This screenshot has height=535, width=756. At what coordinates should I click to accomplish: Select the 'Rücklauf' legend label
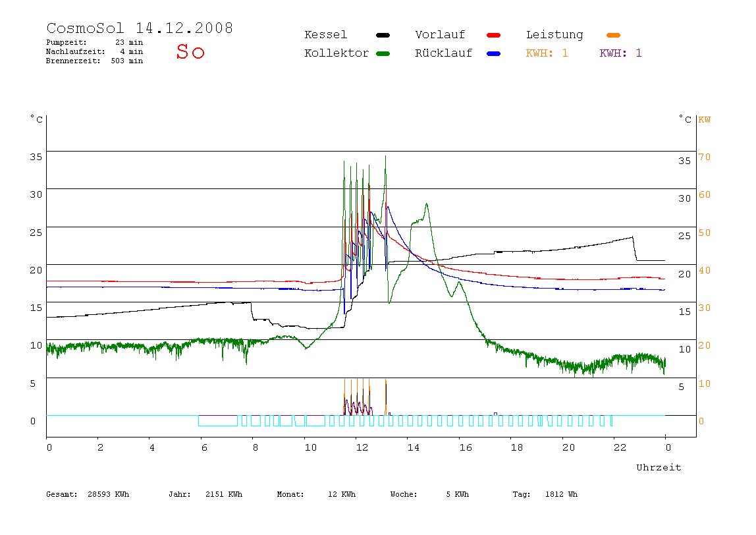(444, 53)
